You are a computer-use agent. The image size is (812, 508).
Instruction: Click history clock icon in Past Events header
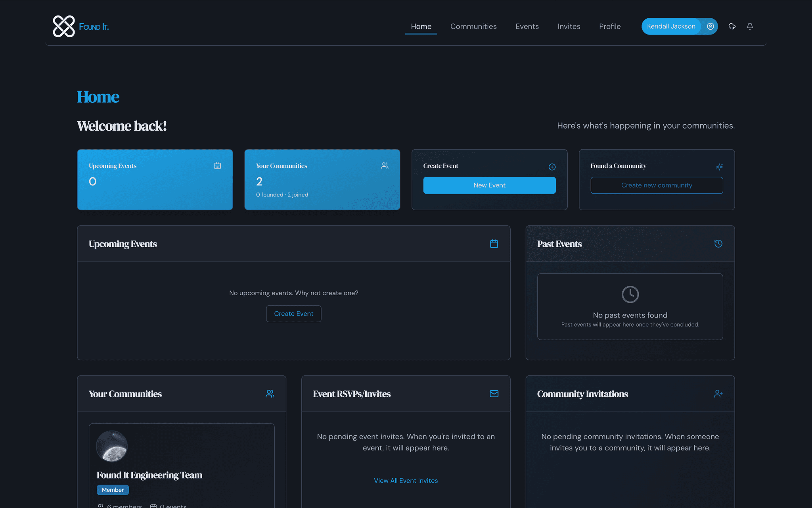[718, 244]
